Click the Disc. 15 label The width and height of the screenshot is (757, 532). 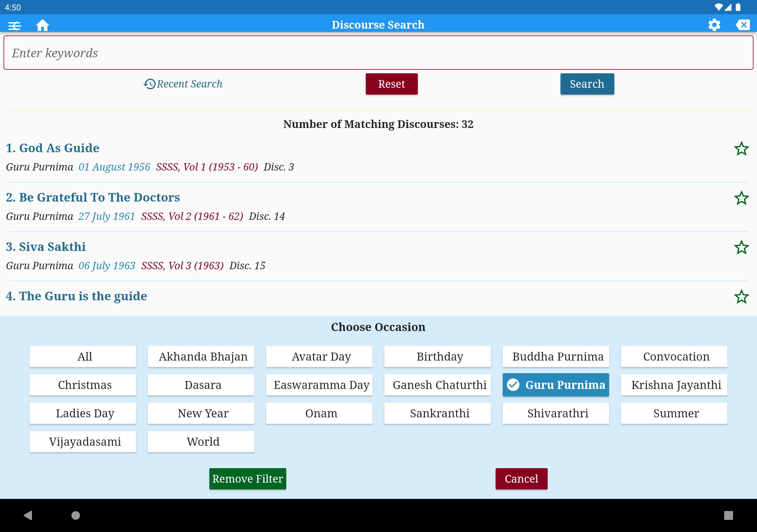pos(248,266)
